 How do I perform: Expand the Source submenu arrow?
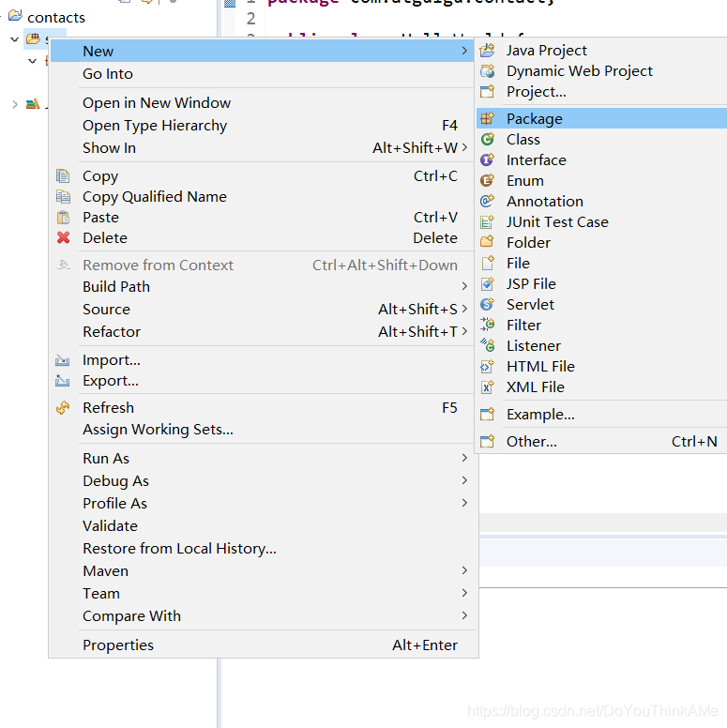464,309
